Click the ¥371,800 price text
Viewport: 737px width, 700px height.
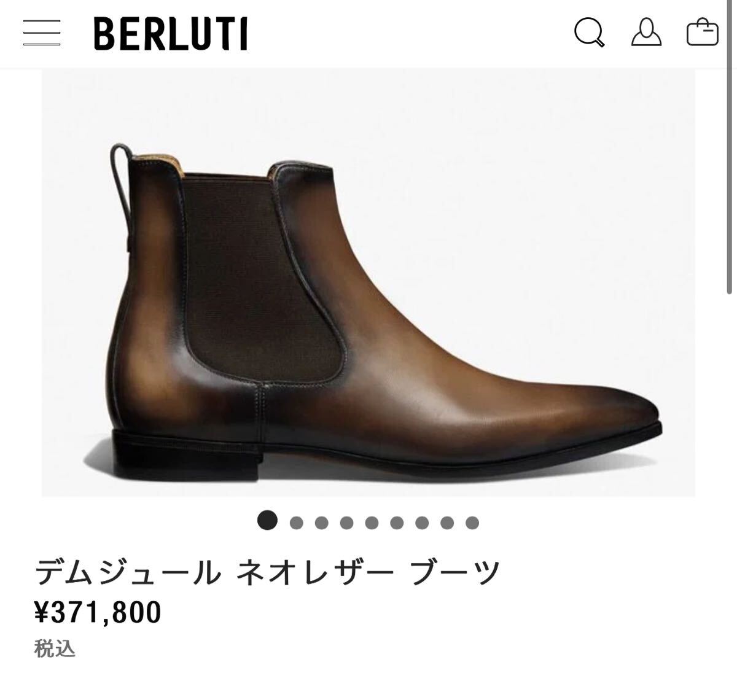pyautogui.click(x=98, y=612)
